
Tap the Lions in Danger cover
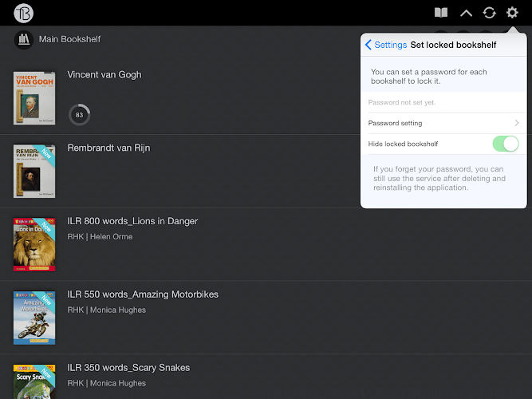tap(34, 244)
